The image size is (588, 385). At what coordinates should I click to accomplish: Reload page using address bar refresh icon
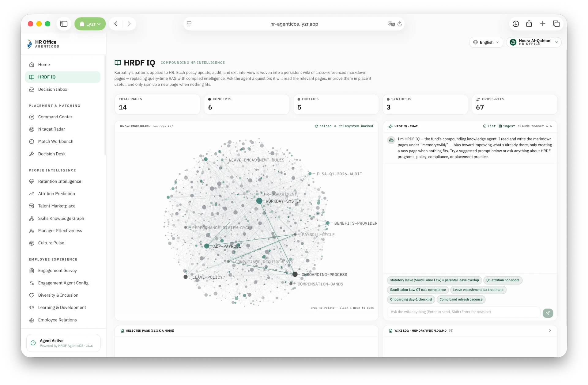[x=400, y=24]
